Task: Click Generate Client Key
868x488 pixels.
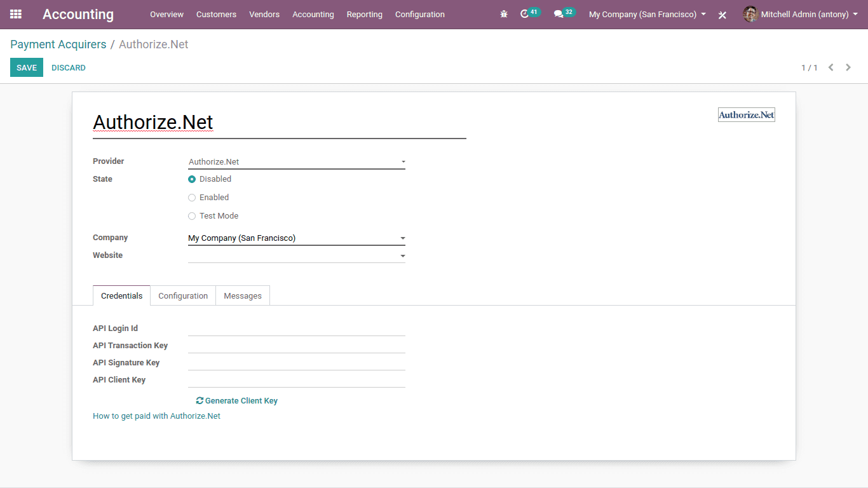Action: [237, 401]
